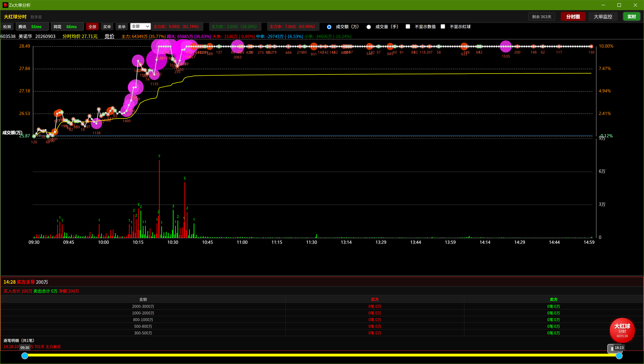Image resolution: width=644 pixels, height=364 pixels.
Task: Click the 卖方 column header
Action: coord(553,299)
